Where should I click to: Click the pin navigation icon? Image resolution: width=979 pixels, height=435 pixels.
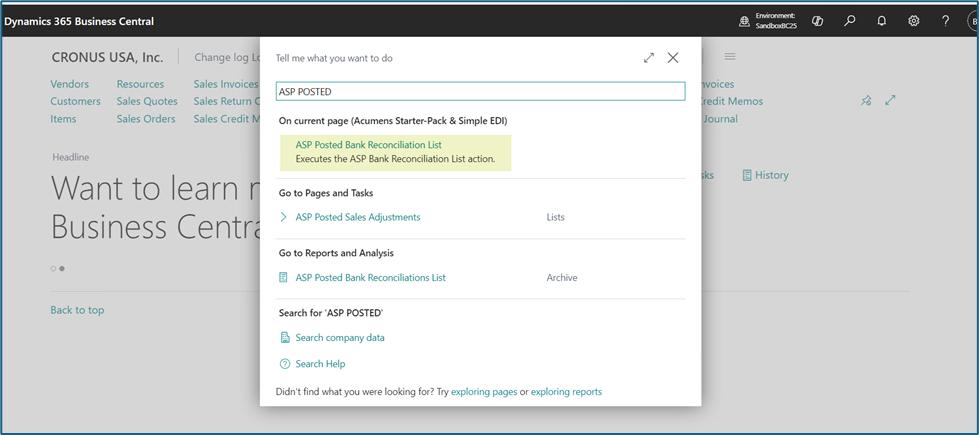(x=866, y=100)
